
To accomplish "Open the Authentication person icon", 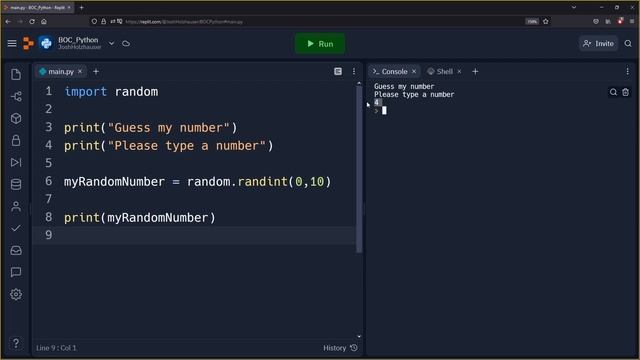I will tap(16, 207).
